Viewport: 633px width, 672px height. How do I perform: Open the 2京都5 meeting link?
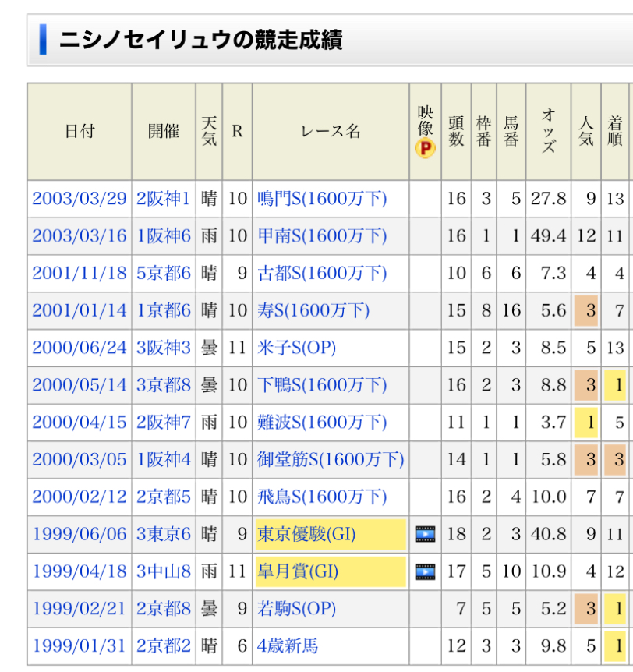[163, 497]
